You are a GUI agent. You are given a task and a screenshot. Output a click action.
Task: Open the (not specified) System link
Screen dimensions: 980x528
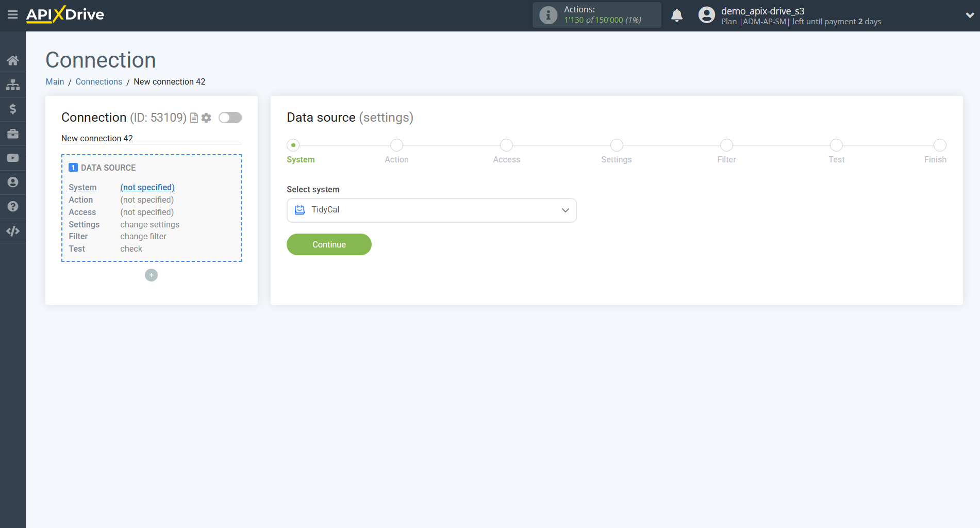(147, 187)
